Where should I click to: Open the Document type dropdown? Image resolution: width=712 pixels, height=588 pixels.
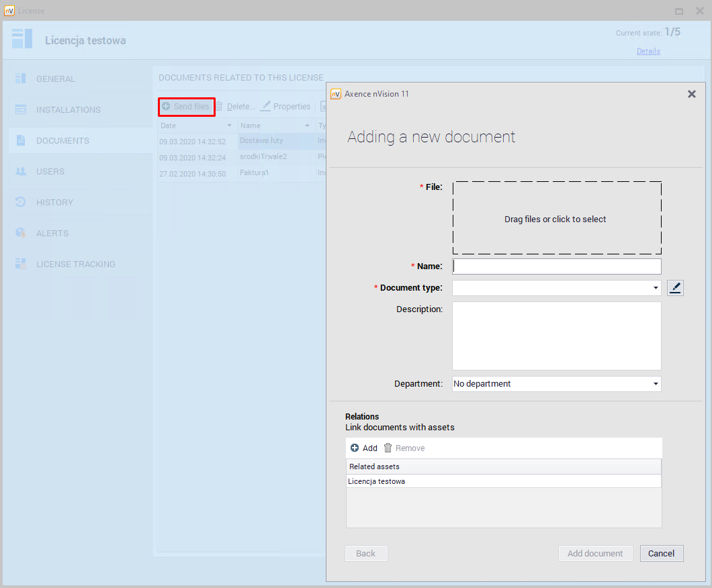coord(656,288)
